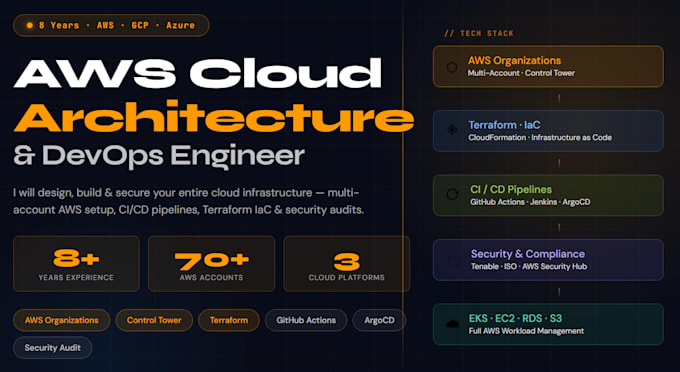Click the Full AWS Workload Management text

pos(526,331)
